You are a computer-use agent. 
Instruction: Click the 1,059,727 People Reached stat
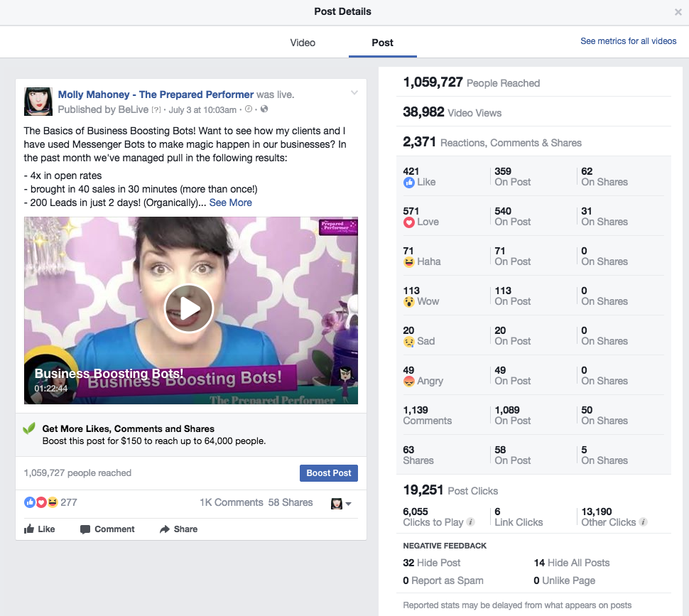pos(472,82)
